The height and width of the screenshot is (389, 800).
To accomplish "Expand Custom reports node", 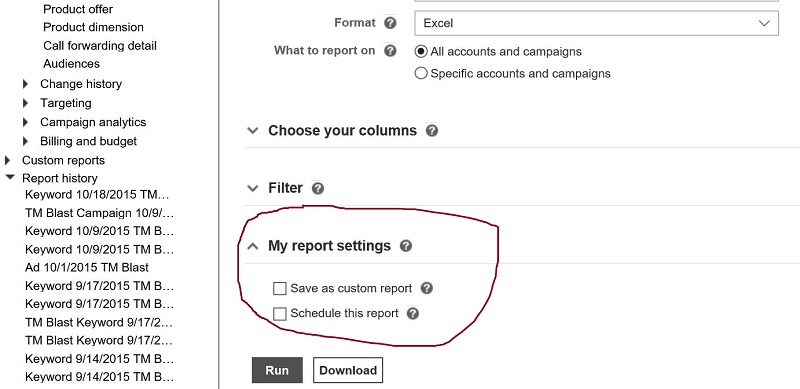I will click(7, 160).
